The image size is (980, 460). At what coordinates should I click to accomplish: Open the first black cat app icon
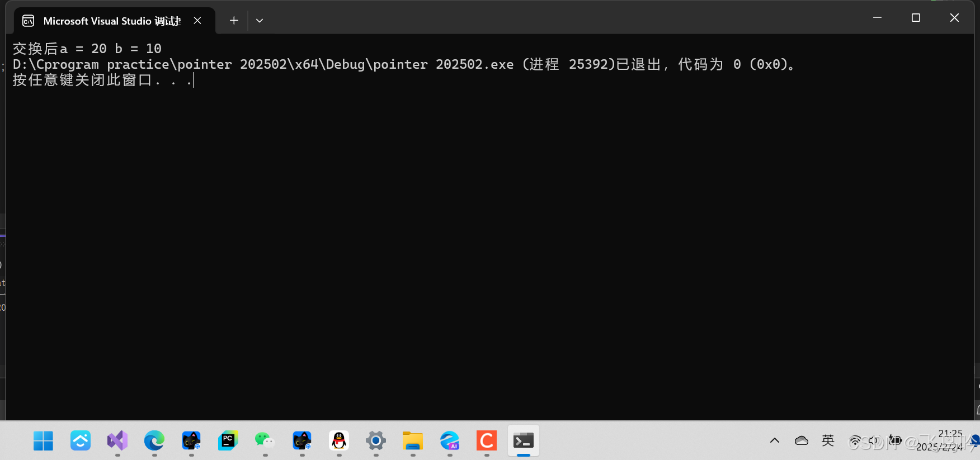pos(191,441)
